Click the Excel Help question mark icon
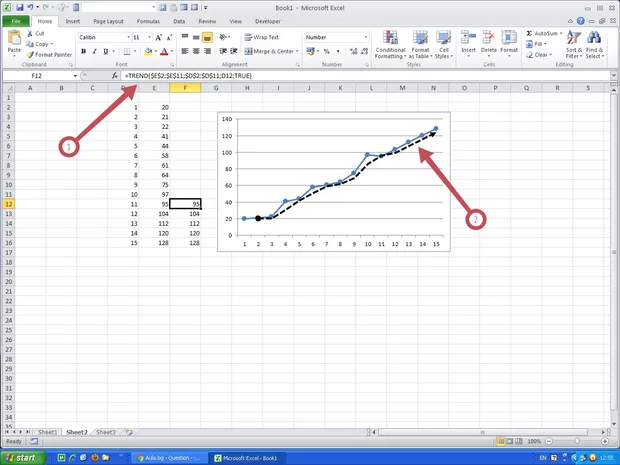The image size is (620, 465). (580, 21)
